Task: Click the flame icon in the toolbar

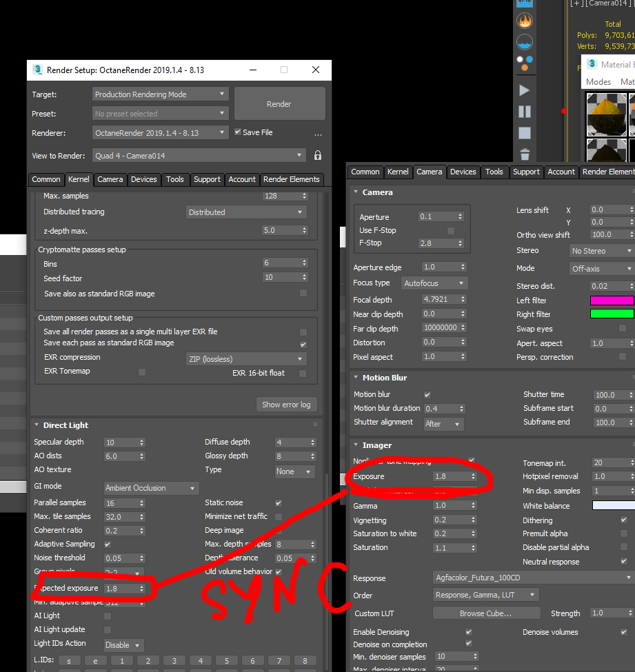Action: 525,21
